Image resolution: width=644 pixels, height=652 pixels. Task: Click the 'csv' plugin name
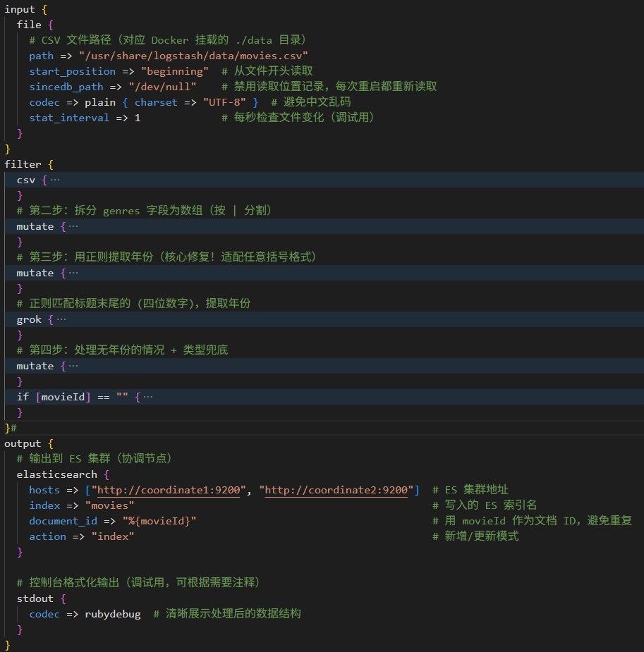coord(26,180)
